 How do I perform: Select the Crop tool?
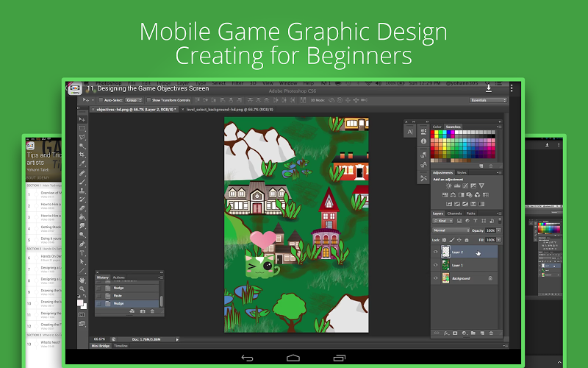click(82, 155)
